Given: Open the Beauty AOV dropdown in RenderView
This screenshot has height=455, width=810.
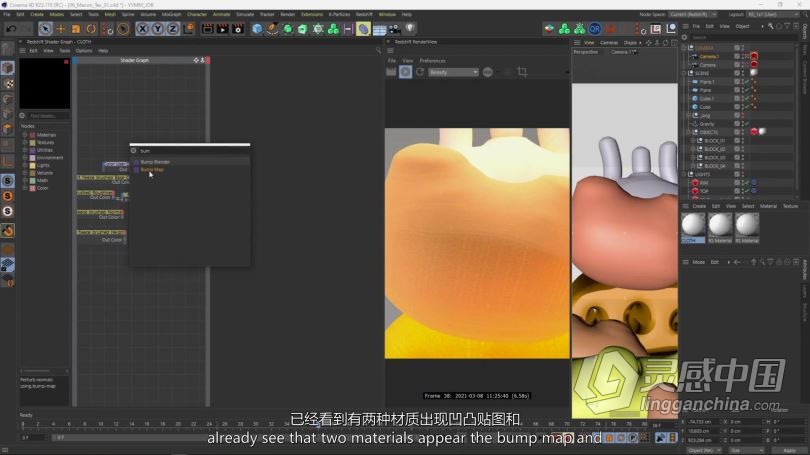Looking at the screenshot, I should pyautogui.click(x=453, y=72).
